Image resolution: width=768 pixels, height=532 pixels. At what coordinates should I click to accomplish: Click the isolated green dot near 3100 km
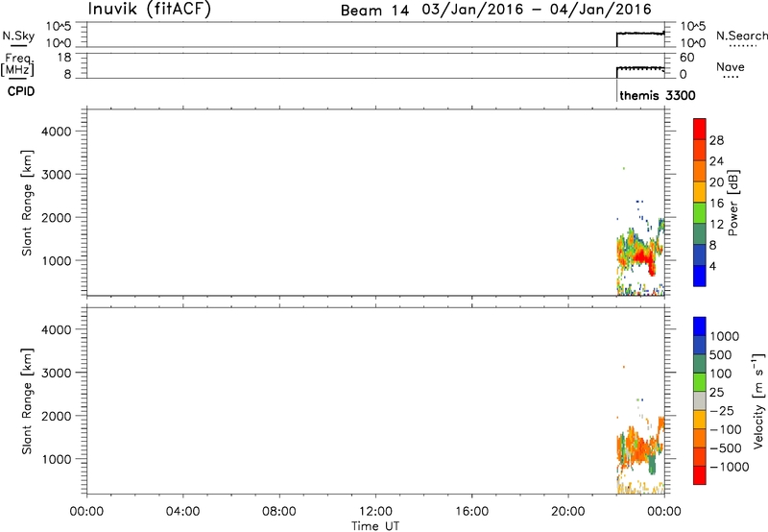(x=623, y=168)
